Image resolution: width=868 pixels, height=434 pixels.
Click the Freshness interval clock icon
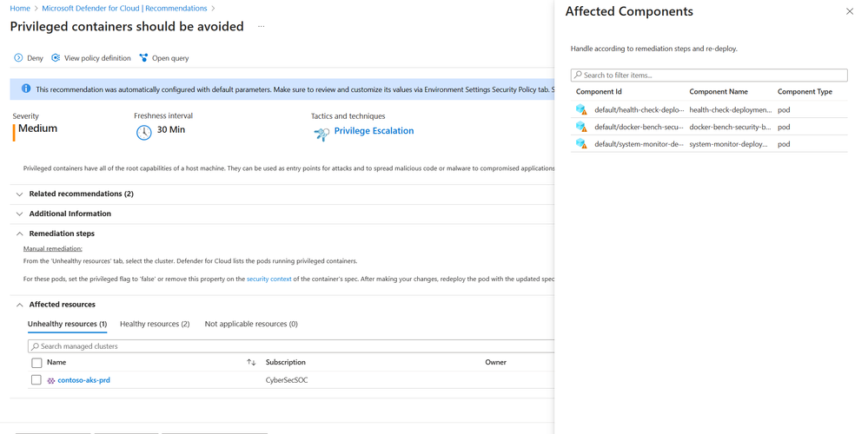tap(144, 133)
